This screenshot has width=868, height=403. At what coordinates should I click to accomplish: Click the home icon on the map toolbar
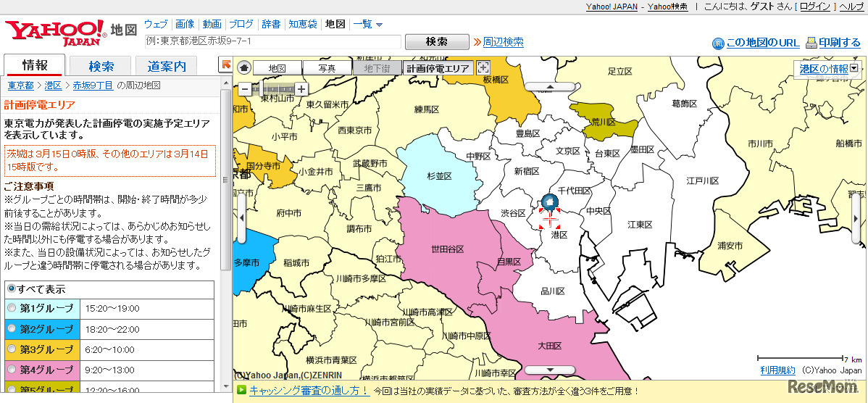click(244, 67)
